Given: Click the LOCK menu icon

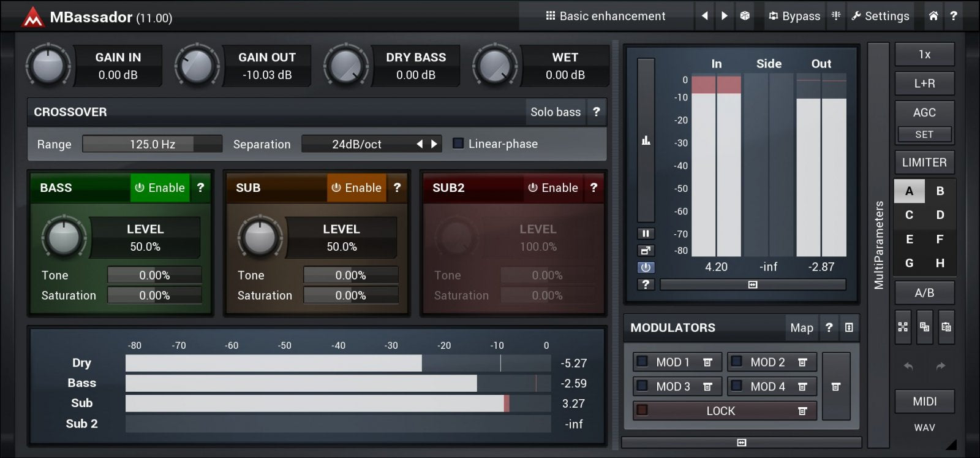Looking at the screenshot, I should (x=802, y=411).
